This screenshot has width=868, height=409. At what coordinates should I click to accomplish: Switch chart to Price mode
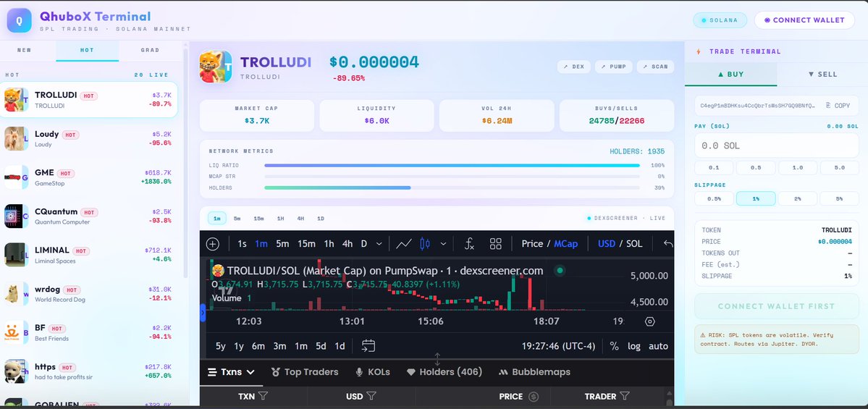[x=532, y=243]
